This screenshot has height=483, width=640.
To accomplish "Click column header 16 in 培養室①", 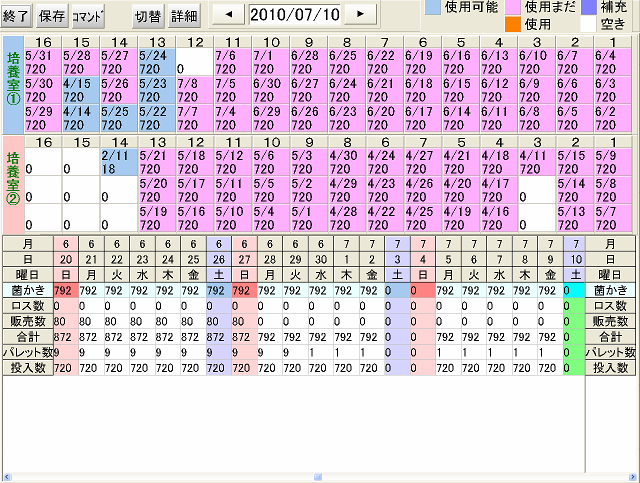I will click(x=43, y=42).
